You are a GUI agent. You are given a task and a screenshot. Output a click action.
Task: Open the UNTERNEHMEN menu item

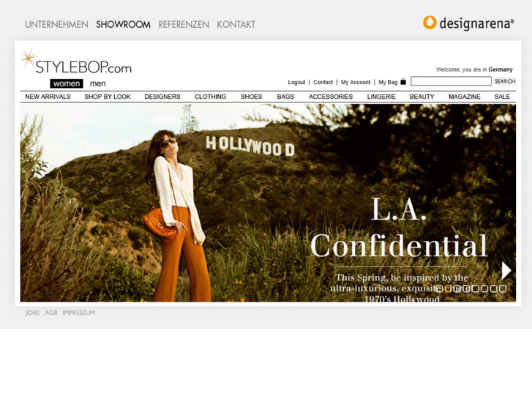click(x=56, y=24)
